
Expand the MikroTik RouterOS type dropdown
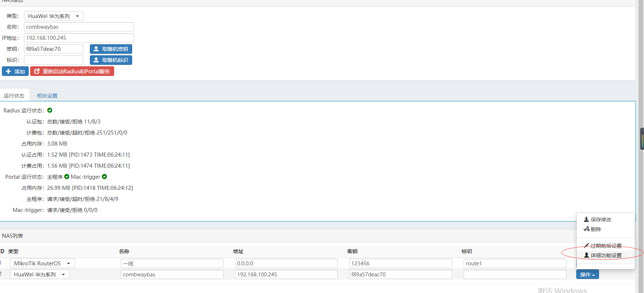coord(42,264)
